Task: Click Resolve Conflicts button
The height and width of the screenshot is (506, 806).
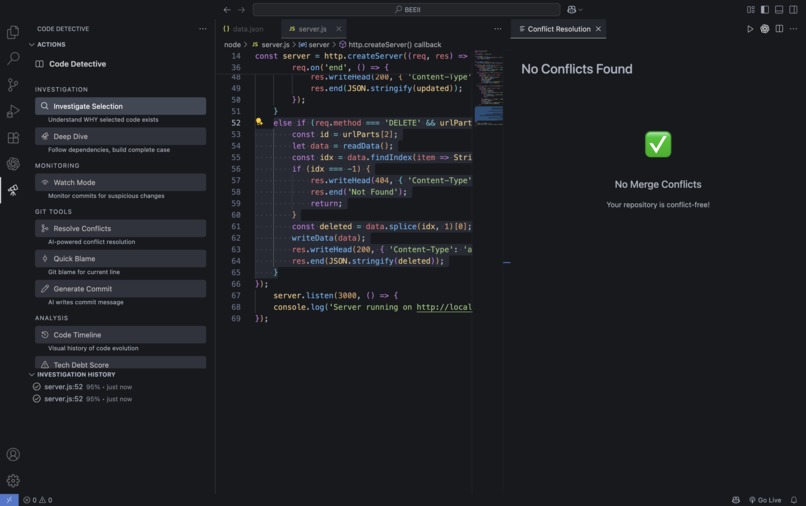Action: point(120,228)
